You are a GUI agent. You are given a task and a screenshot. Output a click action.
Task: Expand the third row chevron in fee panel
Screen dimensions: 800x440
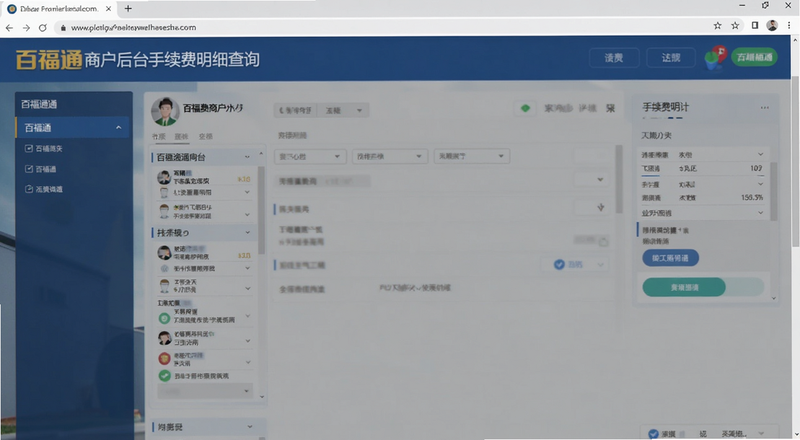pos(760,184)
